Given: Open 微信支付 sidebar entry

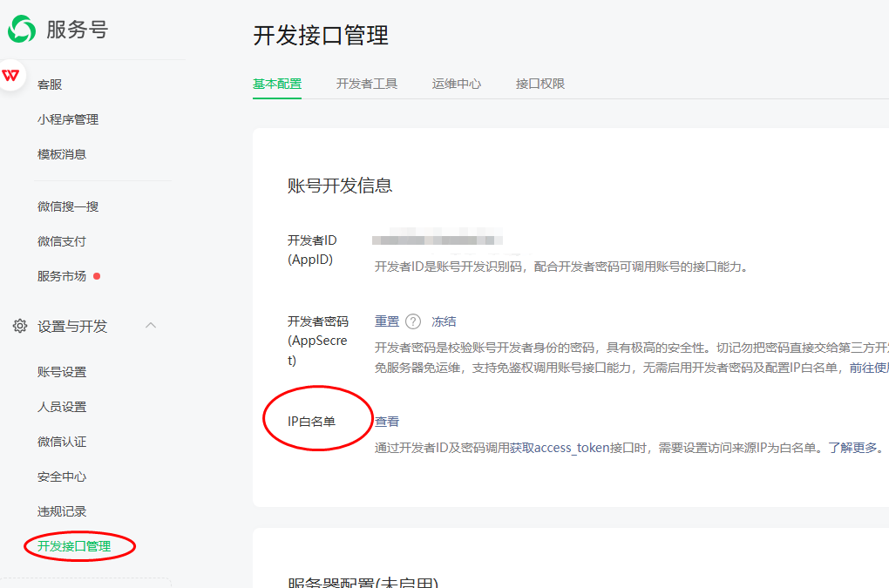Looking at the screenshot, I should pyautogui.click(x=62, y=241).
